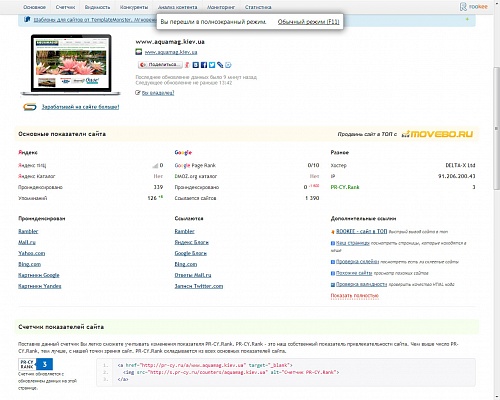Click the LiveJournal pencil share icon
Screen dimensions: 500x400
pyautogui.click(x=220, y=65)
